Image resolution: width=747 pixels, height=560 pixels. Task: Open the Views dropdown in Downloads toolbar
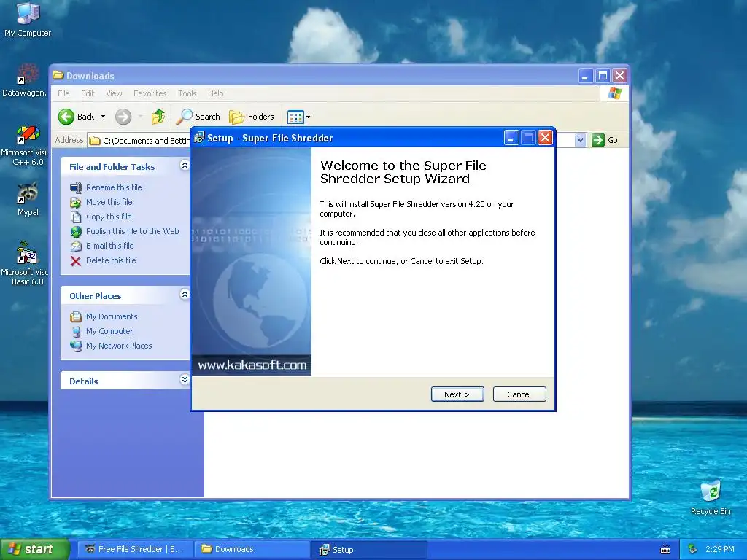pyautogui.click(x=298, y=117)
